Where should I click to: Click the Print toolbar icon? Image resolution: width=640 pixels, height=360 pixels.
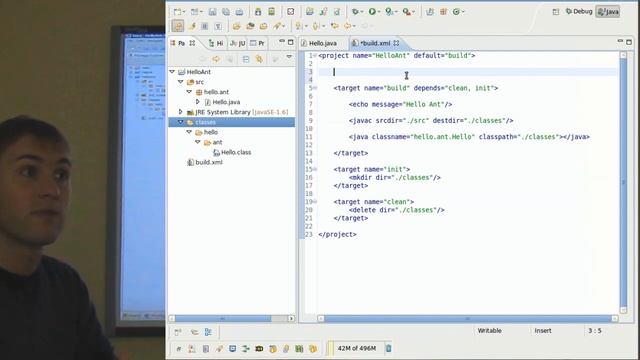click(x=239, y=12)
